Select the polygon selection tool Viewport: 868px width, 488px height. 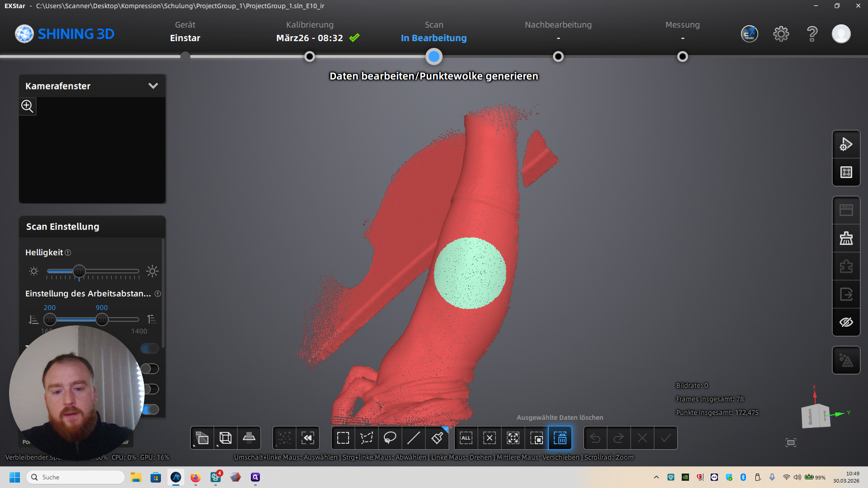367,438
